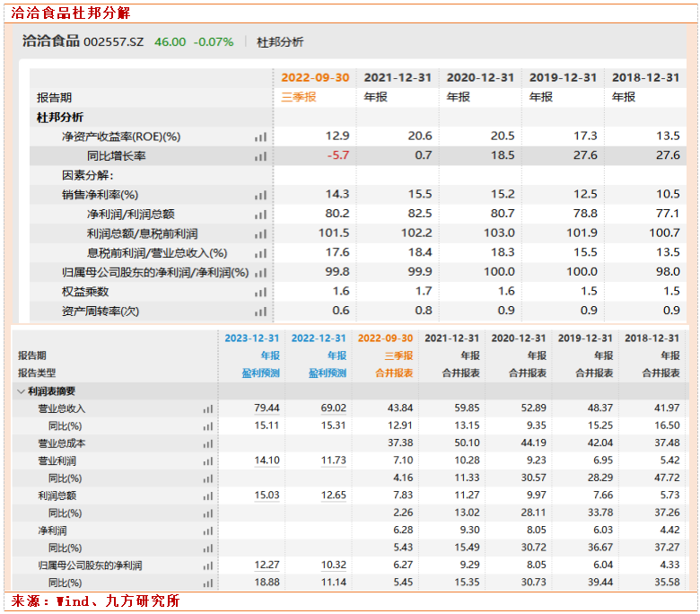Click underlined net profit forecast 12.27
This screenshot has height=614, width=700.
pyautogui.click(x=267, y=566)
